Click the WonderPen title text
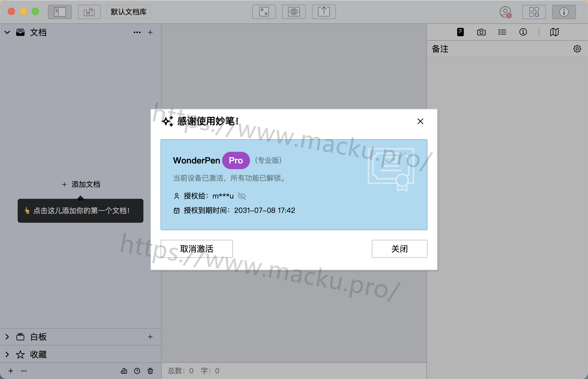 (196, 160)
